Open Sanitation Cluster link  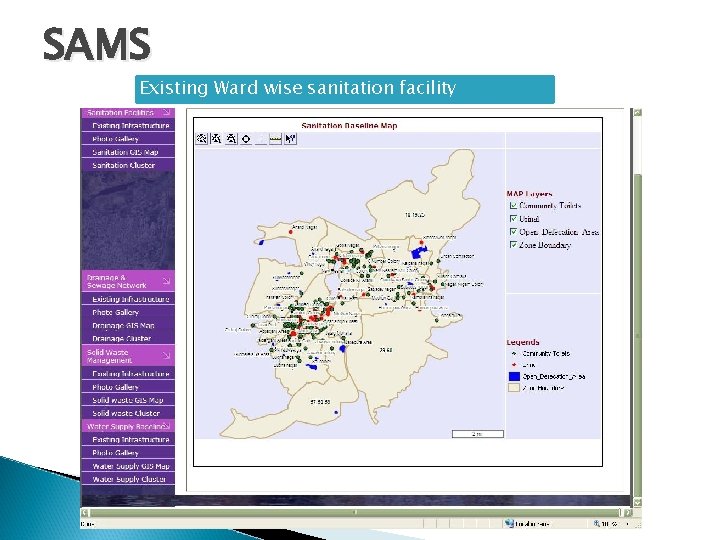128,165
